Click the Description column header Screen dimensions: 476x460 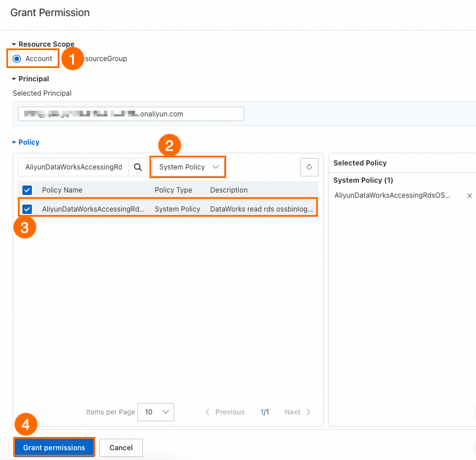229,190
